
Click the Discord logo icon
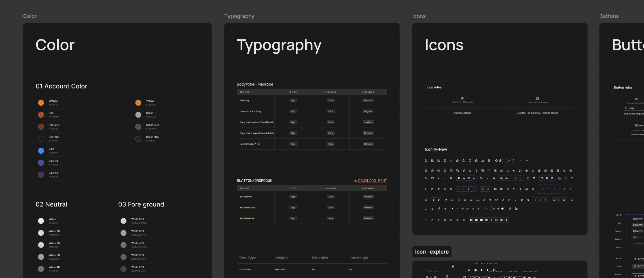click(x=476, y=220)
